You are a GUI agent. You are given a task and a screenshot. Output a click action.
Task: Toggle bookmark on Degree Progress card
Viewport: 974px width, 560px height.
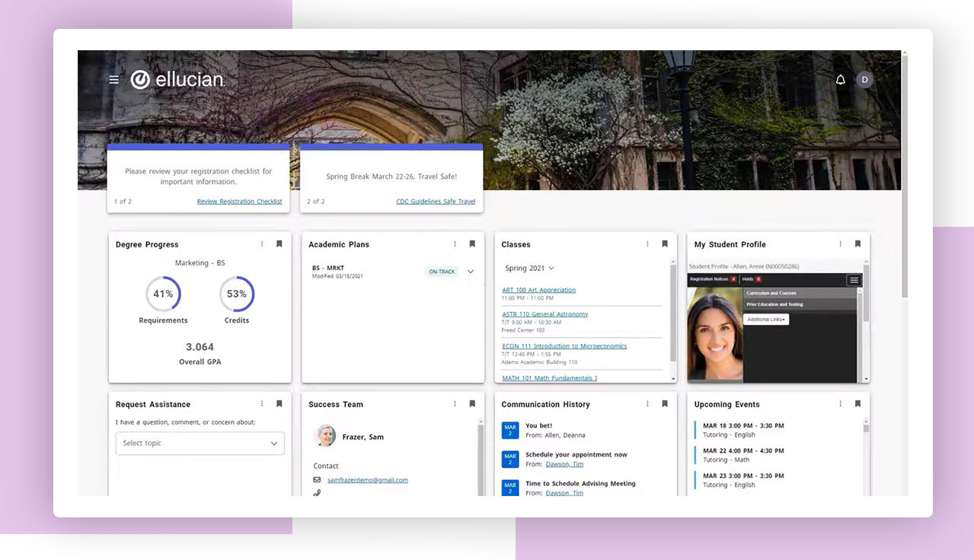click(x=279, y=244)
